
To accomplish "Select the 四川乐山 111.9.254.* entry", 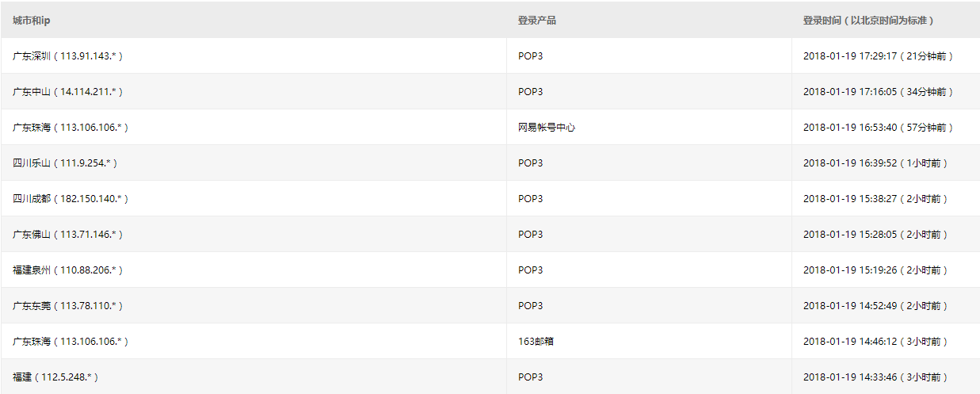I will pos(65,163).
